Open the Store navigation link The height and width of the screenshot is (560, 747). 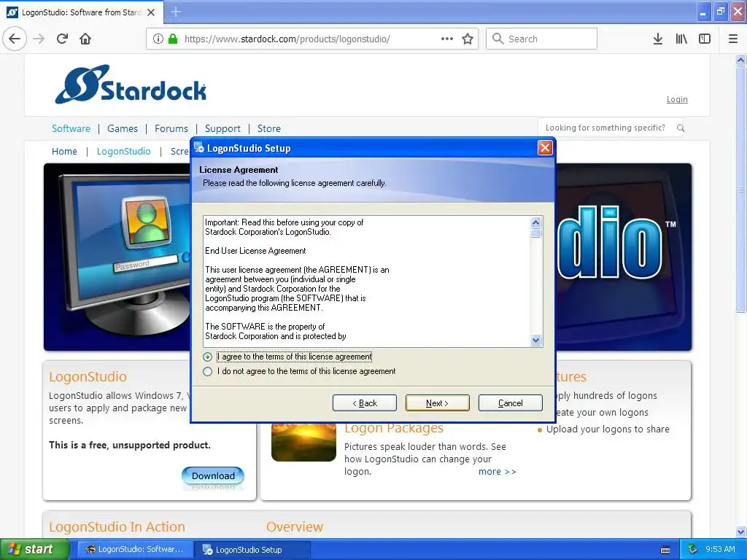point(269,128)
